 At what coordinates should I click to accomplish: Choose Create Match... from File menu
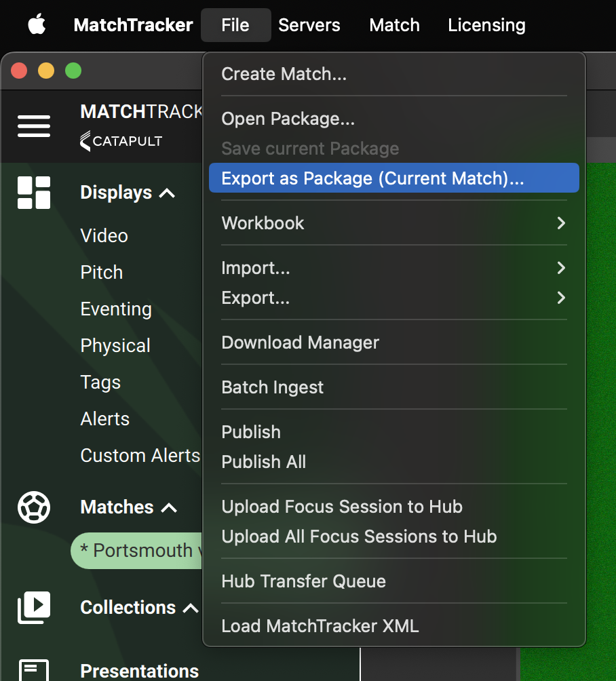coord(394,74)
